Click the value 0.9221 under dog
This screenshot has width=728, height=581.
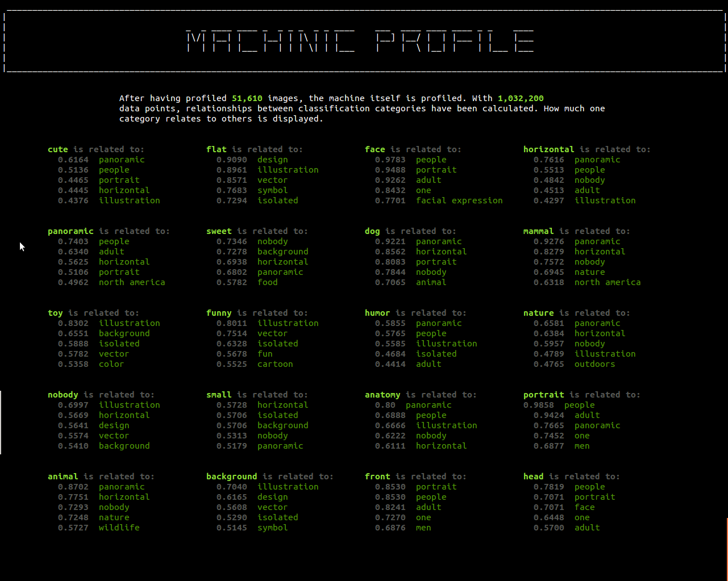click(x=390, y=241)
